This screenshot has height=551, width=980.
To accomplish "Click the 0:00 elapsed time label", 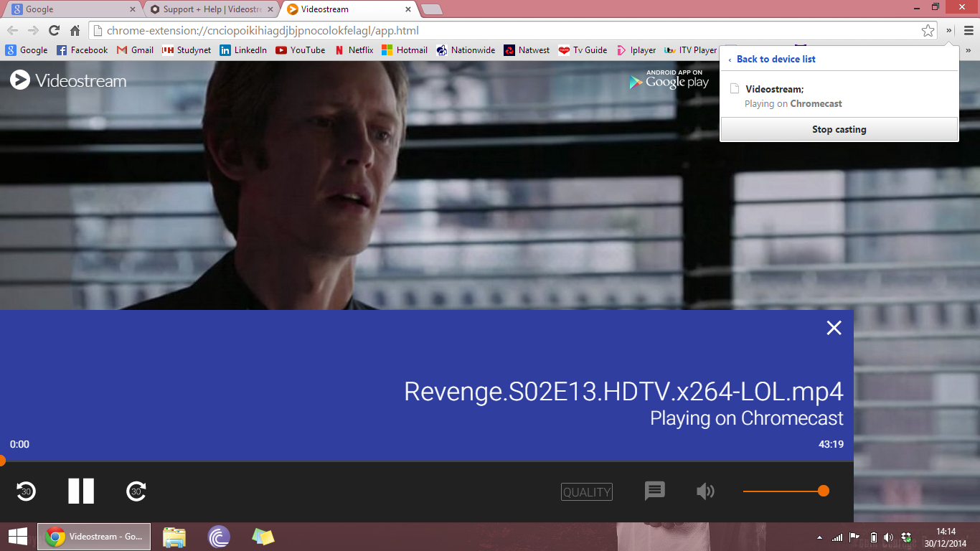I will click(x=19, y=444).
